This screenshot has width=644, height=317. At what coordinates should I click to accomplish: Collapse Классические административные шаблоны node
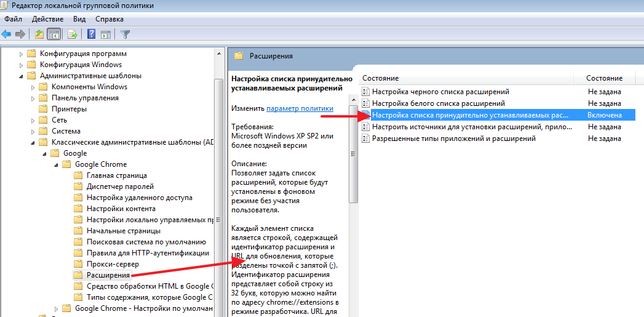(x=33, y=142)
